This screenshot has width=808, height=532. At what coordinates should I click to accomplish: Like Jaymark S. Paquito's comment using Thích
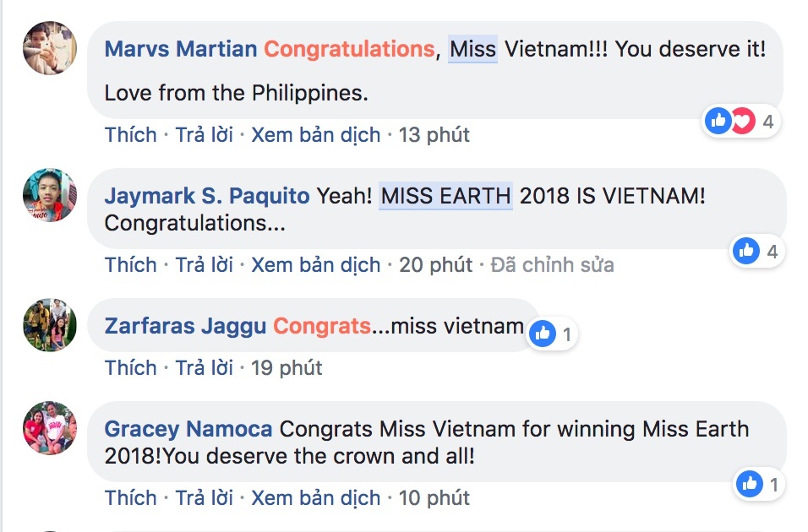[x=129, y=264]
